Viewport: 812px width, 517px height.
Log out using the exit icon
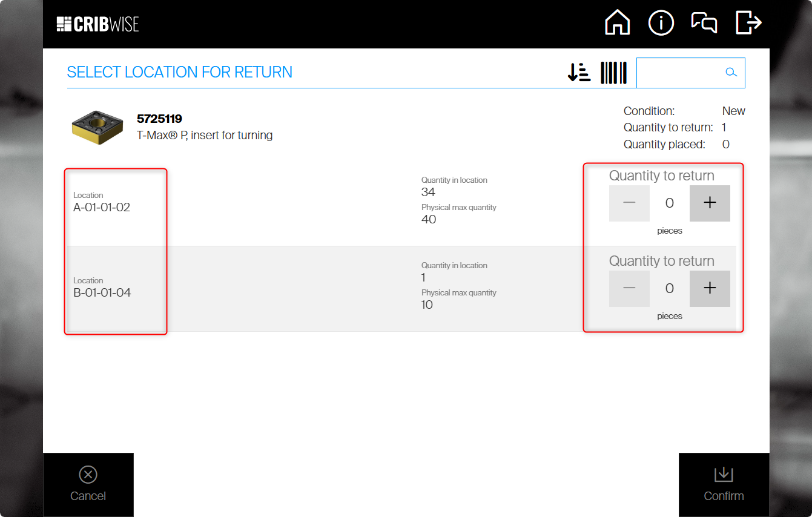pyautogui.click(x=748, y=23)
